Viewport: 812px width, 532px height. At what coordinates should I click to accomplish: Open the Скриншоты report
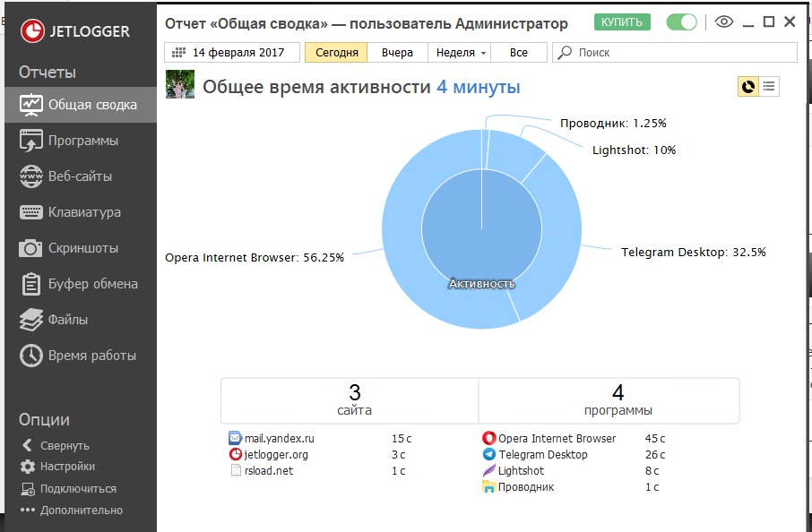coord(81,248)
